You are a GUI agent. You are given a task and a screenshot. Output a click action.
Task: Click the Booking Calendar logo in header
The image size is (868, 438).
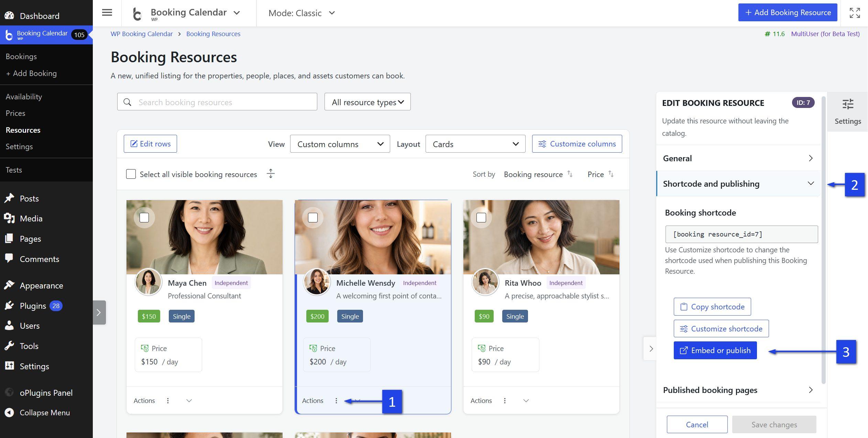137,14
